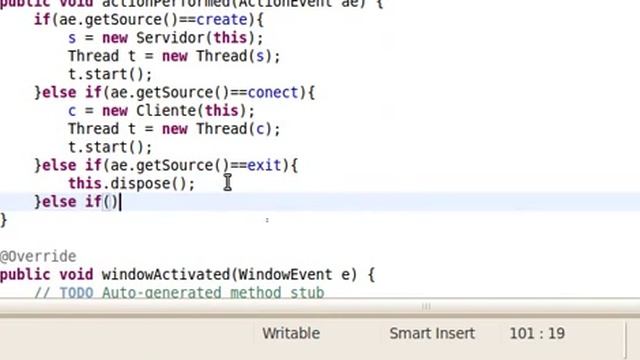Click the closing brace below else if()
The image size is (640, 360).
tap(4, 220)
